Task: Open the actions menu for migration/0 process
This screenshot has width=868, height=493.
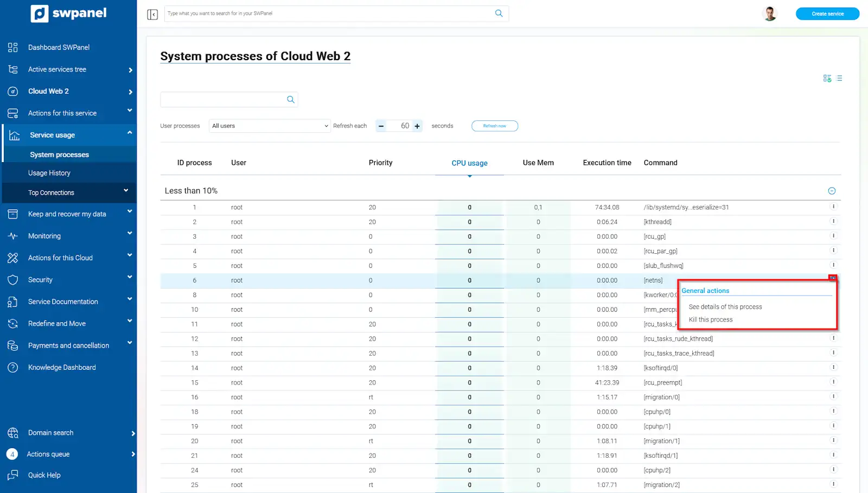Action: pos(834,396)
